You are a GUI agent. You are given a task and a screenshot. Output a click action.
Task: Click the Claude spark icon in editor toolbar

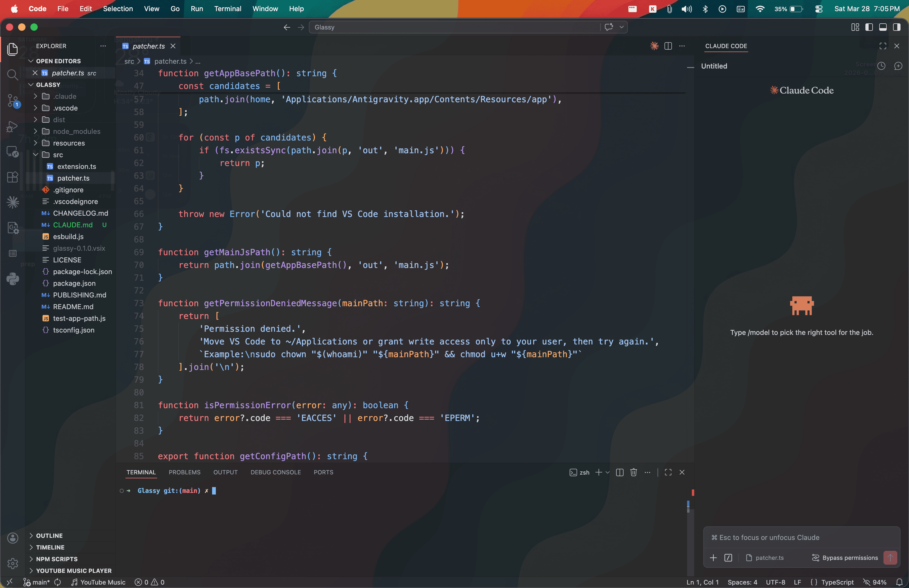click(x=654, y=46)
